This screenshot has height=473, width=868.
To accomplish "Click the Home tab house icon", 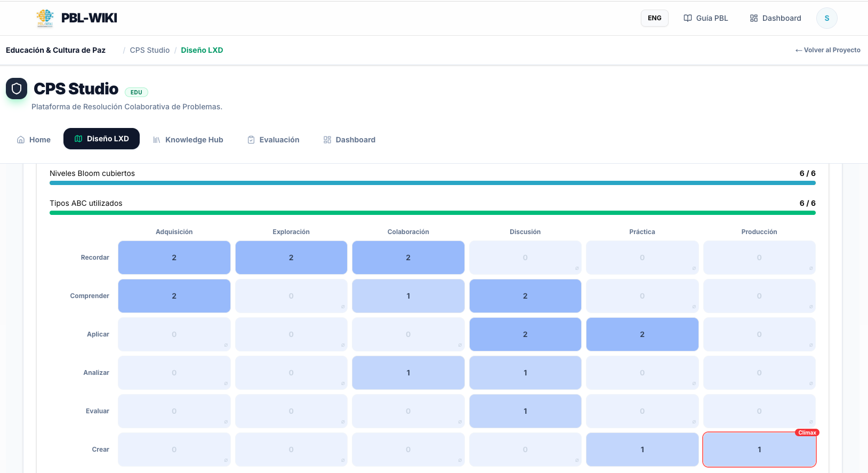I will tap(21, 140).
